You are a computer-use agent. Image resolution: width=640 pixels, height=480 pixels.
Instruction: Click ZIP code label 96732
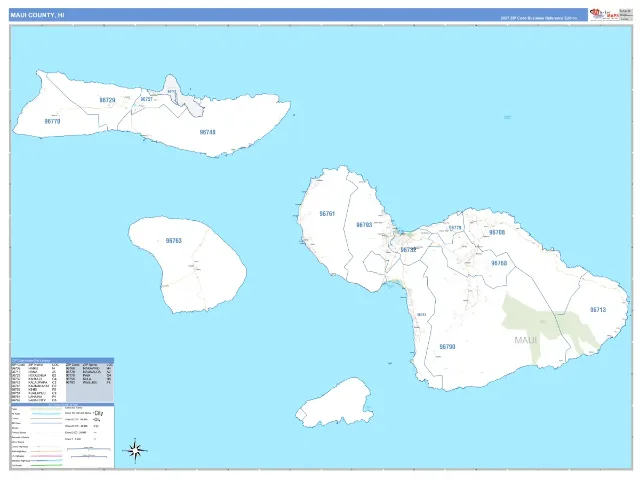[x=408, y=250]
